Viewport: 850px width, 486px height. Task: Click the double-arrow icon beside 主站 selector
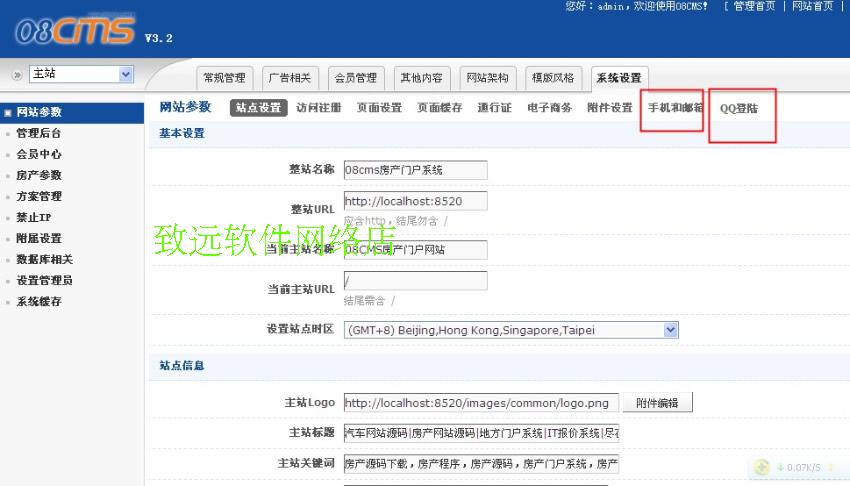(x=17, y=74)
